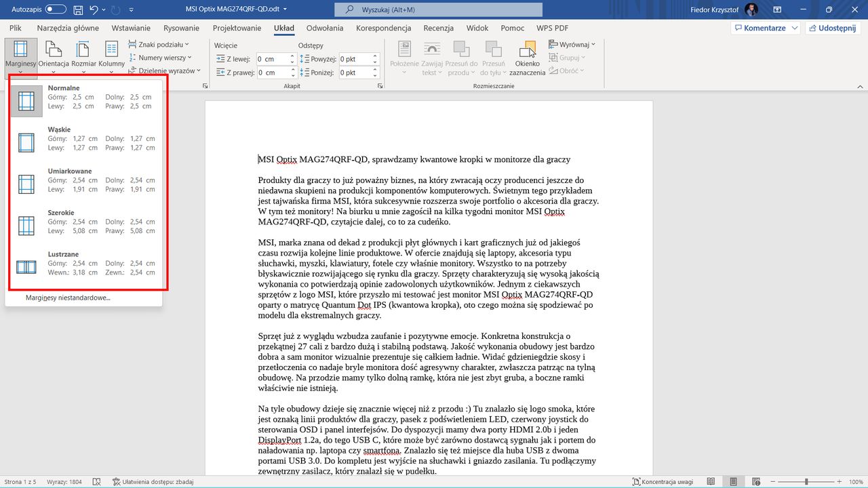Click the Okienko zaznaczenia icon
The height and width of the screenshot is (488, 868).
pos(527,57)
